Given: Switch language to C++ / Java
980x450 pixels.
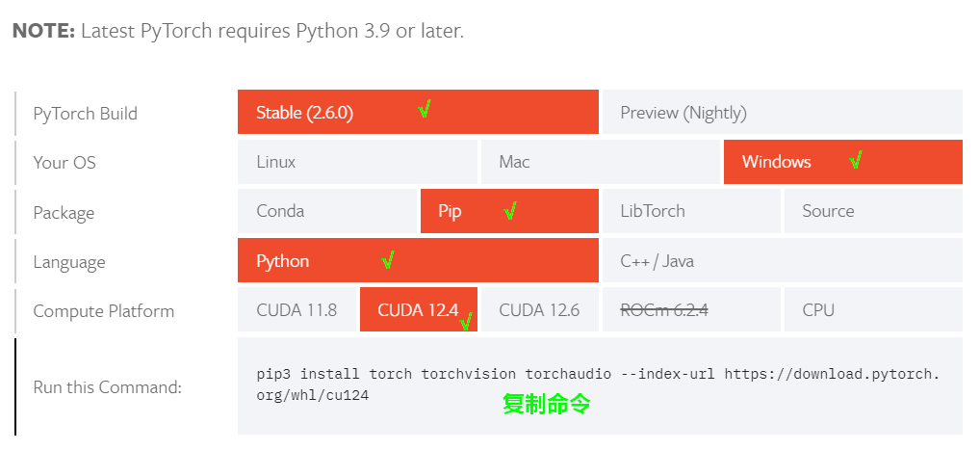Looking at the screenshot, I should tap(783, 260).
